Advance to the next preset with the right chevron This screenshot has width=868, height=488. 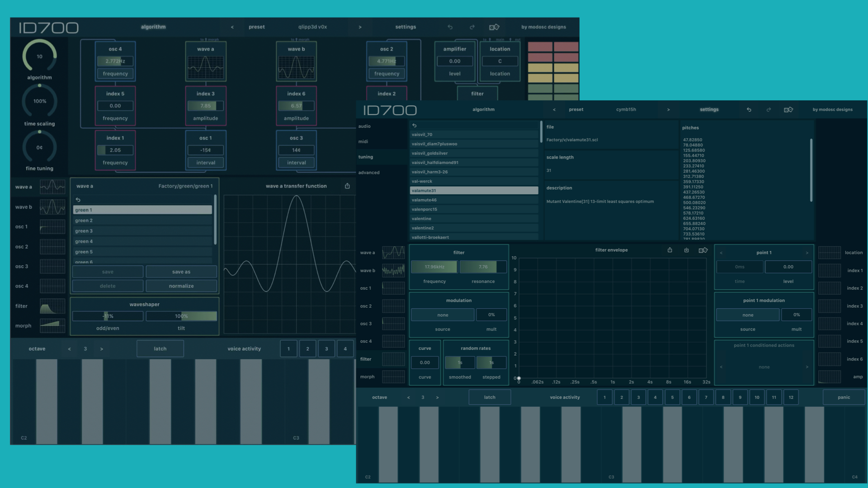[669, 109]
